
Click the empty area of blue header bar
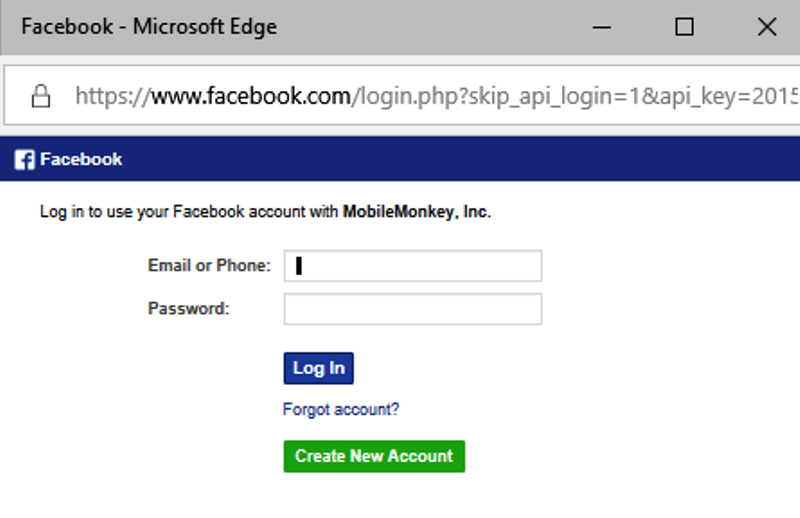coord(459,159)
